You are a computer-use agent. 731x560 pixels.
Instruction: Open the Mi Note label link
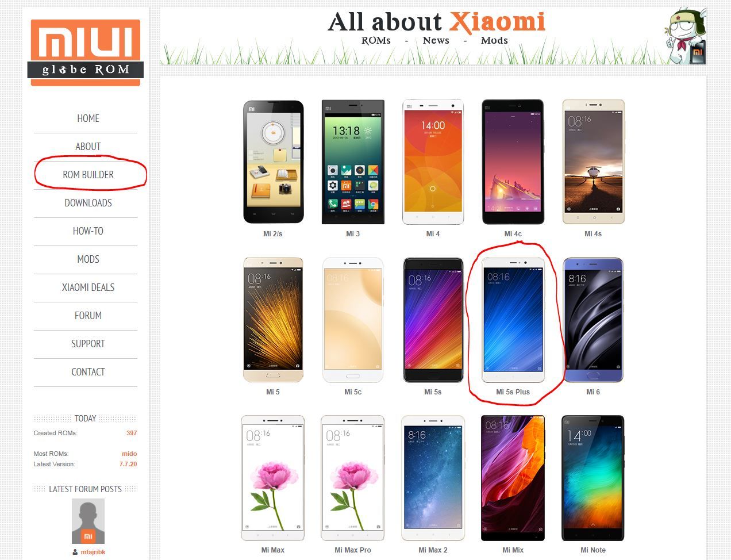point(593,550)
